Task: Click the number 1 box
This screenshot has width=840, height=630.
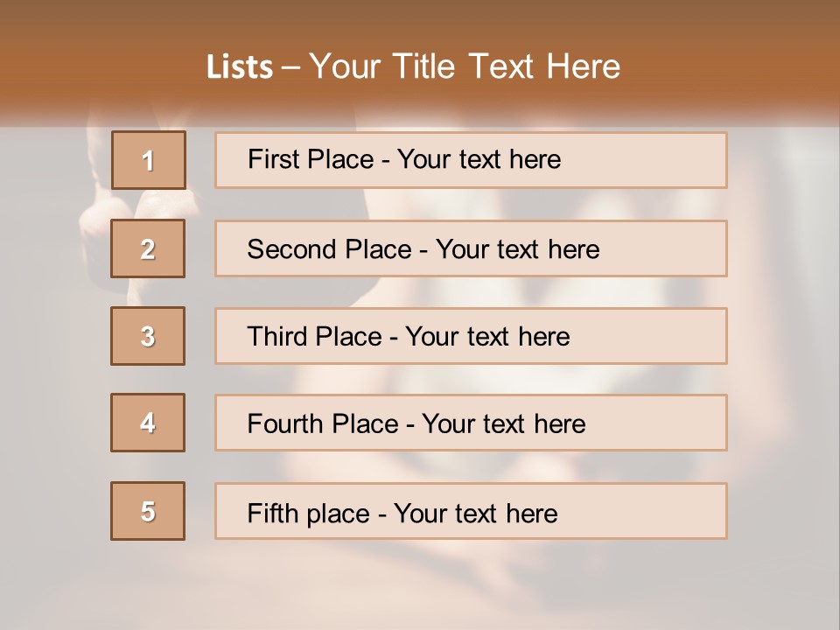Action: [148, 160]
